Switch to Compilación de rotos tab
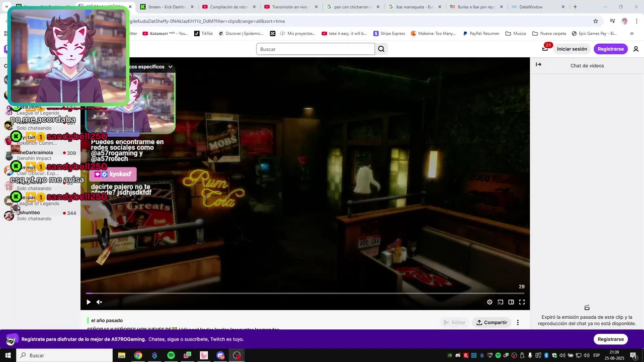Image resolution: width=644 pixels, height=362 pixels. pos(228,7)
